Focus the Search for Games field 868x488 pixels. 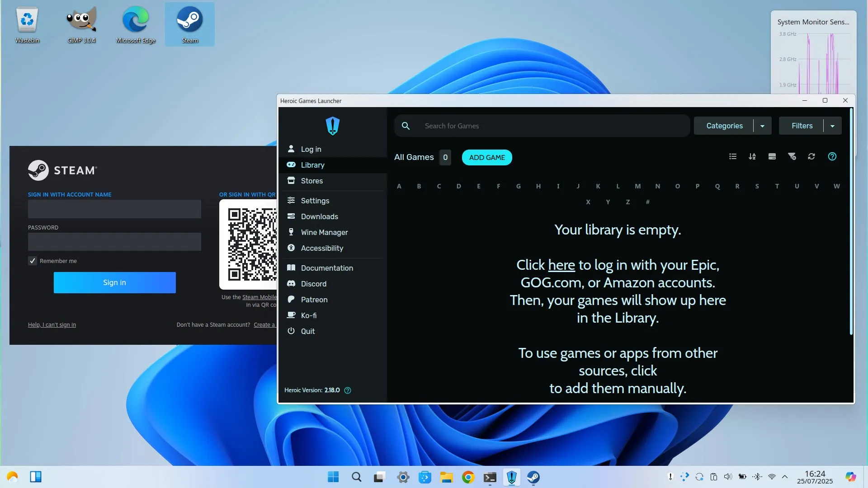click(x=542, y=126)
